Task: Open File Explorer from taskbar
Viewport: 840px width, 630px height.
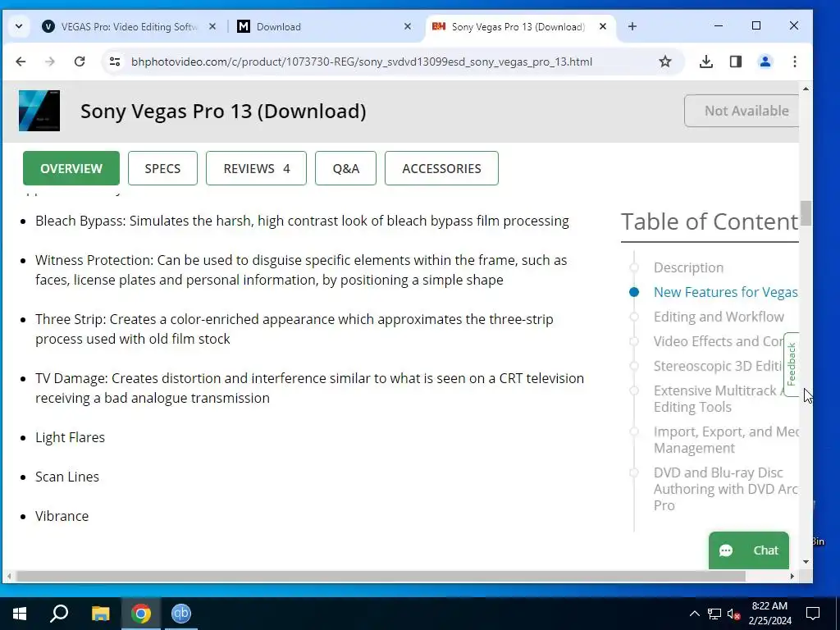Action: pyautogui.click(x=100, y=614)
